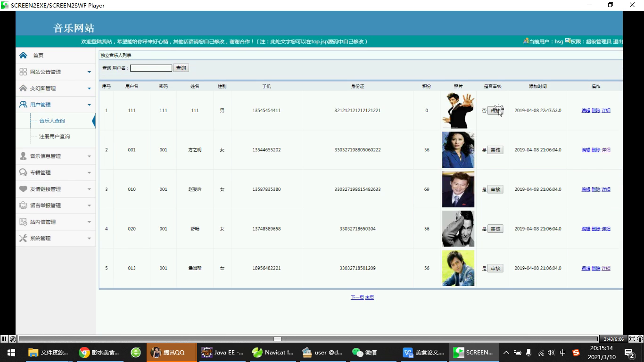The image size is (644, 362).
Task: Click the black-and-white photo of user 020
Action: coord(458,229)
